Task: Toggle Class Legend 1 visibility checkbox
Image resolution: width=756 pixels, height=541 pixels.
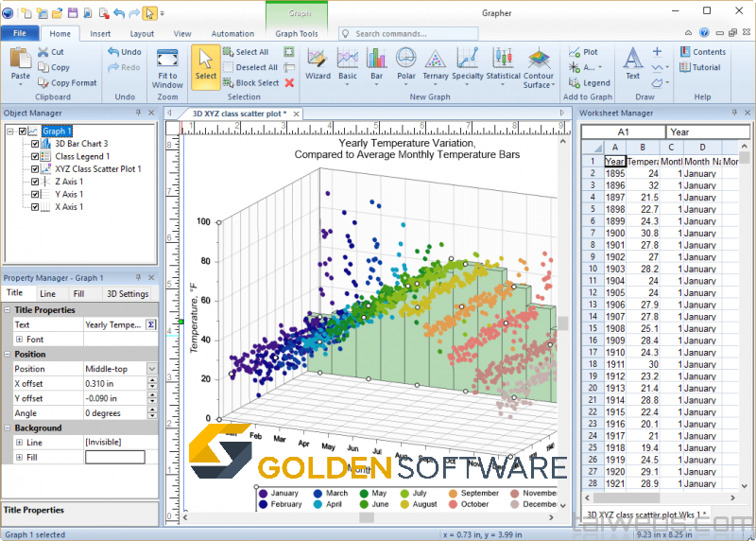Action: coord(35,156)
